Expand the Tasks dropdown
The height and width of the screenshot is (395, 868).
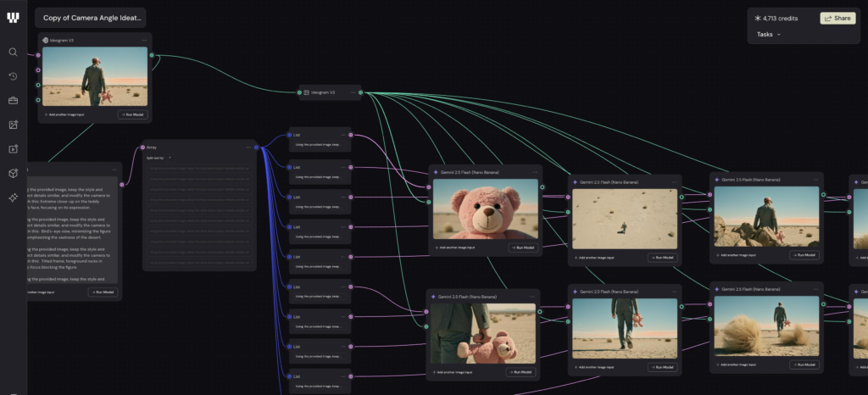click(x=768, y=35)
